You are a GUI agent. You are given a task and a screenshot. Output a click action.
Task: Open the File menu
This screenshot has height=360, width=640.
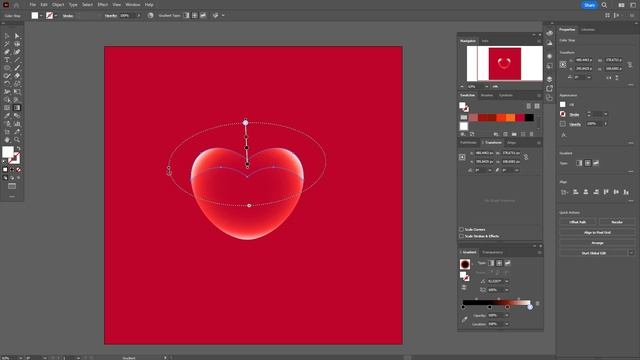click(x=33, y=5)
